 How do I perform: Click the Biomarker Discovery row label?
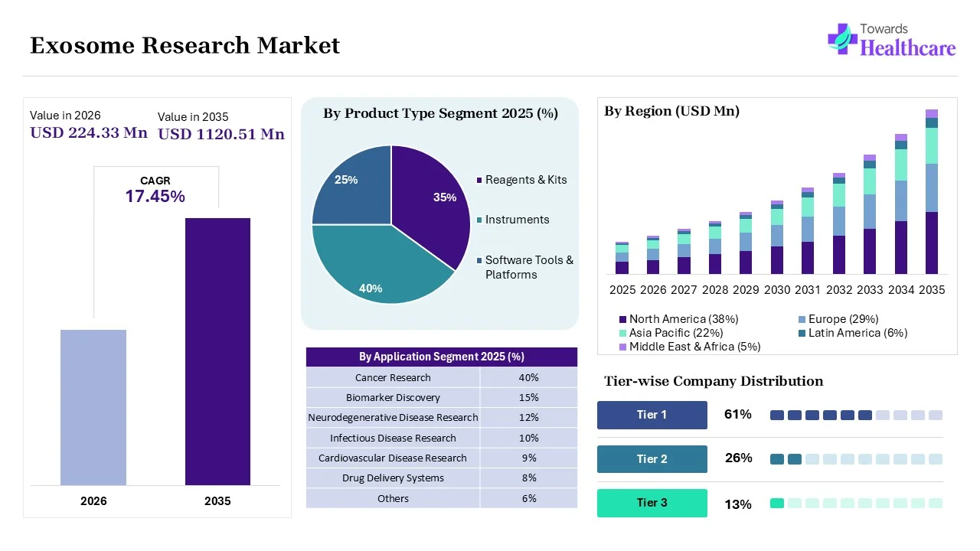tap(393, 397)
